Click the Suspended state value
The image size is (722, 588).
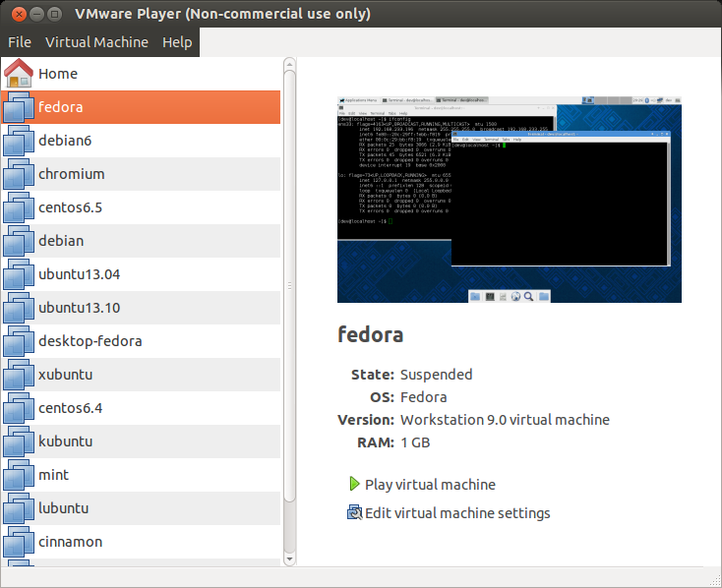tap(436, 375)
